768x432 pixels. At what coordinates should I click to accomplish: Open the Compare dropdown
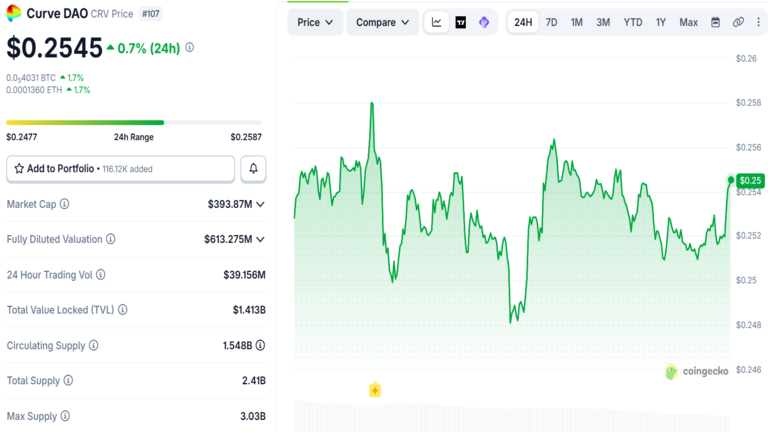pyautogui.click(x=382, y=23)
